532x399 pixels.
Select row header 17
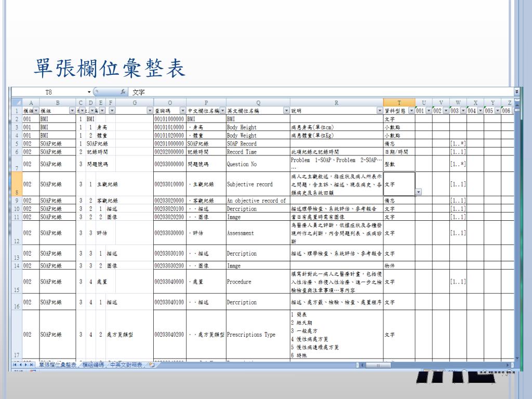pos(17,335)
